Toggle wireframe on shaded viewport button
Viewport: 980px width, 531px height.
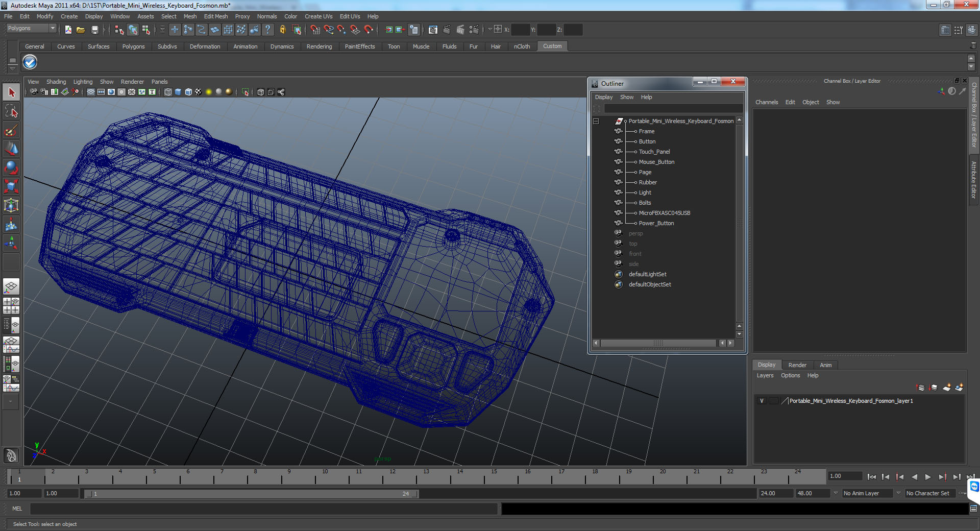(x=188, y=92)
